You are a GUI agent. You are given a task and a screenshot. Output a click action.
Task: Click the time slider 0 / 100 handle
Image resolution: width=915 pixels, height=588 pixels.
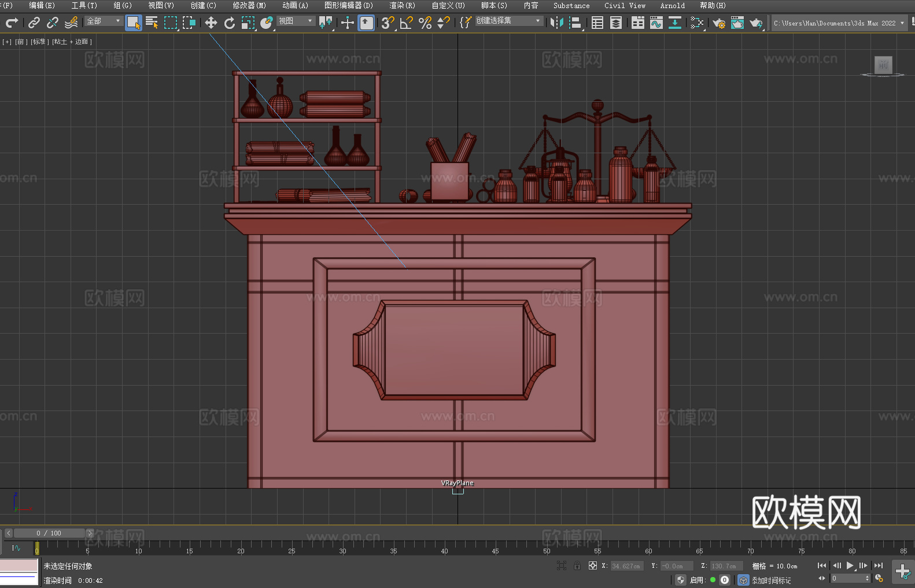[49, 533]
